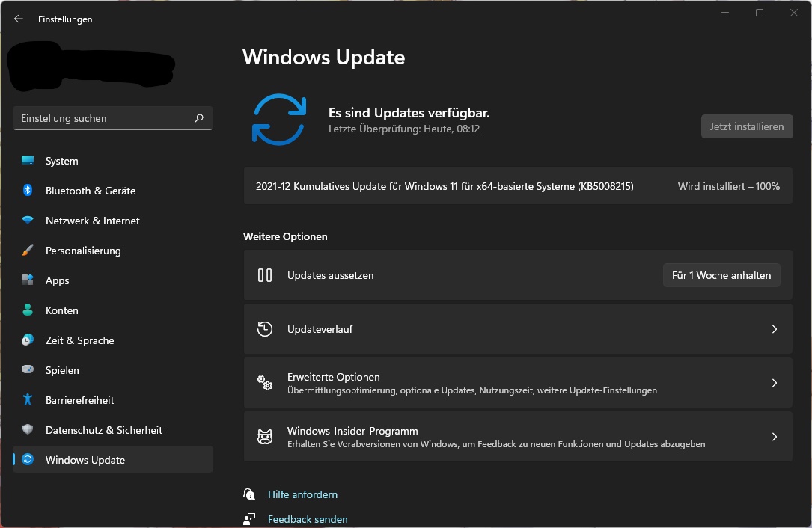
Task: Click the System monitor icon
Action: pyautogui.click(x=28, y=161)
